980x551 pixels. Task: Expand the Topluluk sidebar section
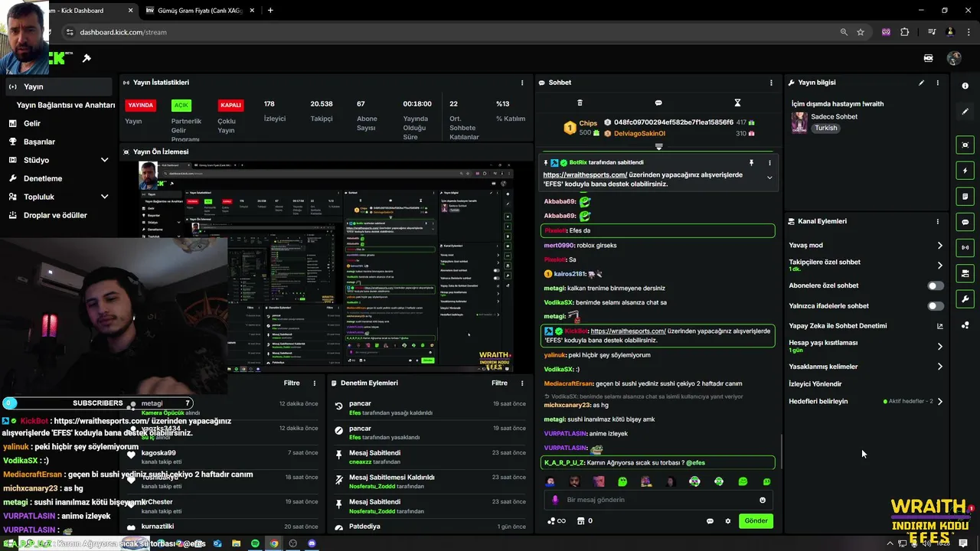pos(104,197)
